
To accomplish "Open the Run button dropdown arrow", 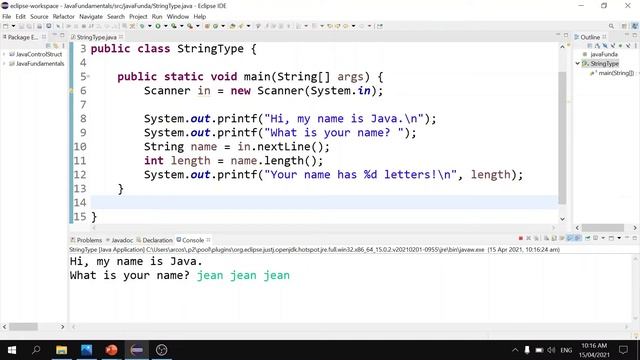I will [165, 26].
